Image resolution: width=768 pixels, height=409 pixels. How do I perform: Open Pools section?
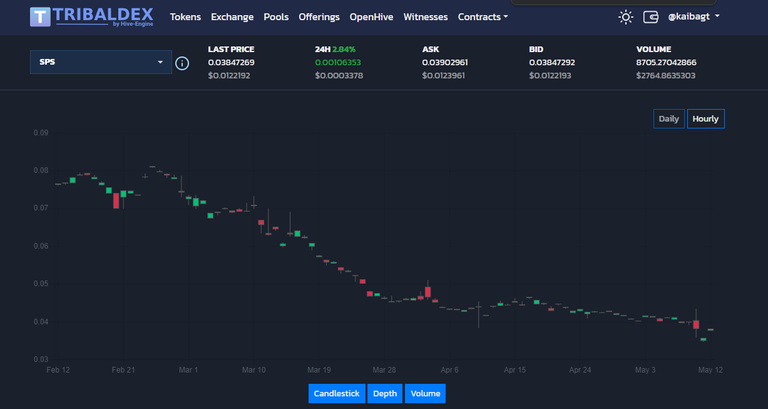tap(276, 17)
